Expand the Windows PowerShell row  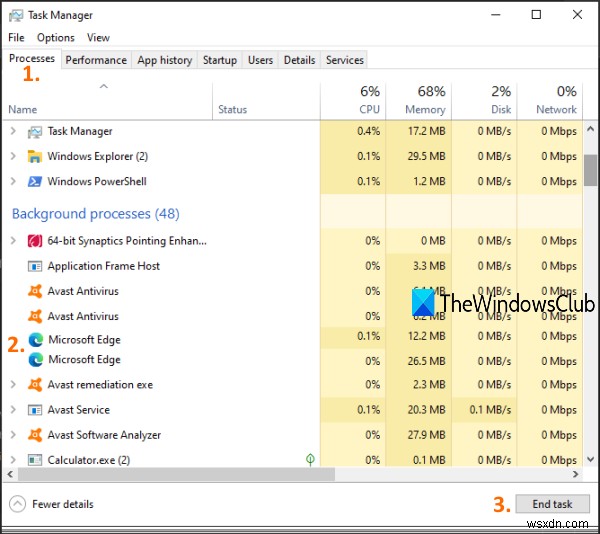[x=13, y=181]
